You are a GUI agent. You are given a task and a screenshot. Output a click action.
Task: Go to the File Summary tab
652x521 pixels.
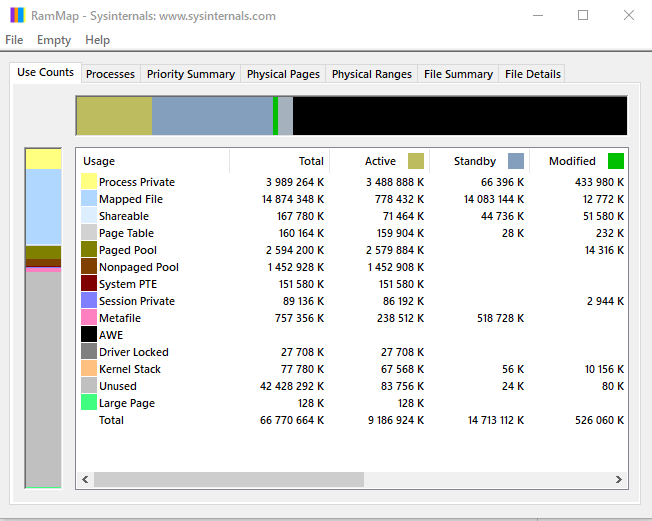(458, 74)
